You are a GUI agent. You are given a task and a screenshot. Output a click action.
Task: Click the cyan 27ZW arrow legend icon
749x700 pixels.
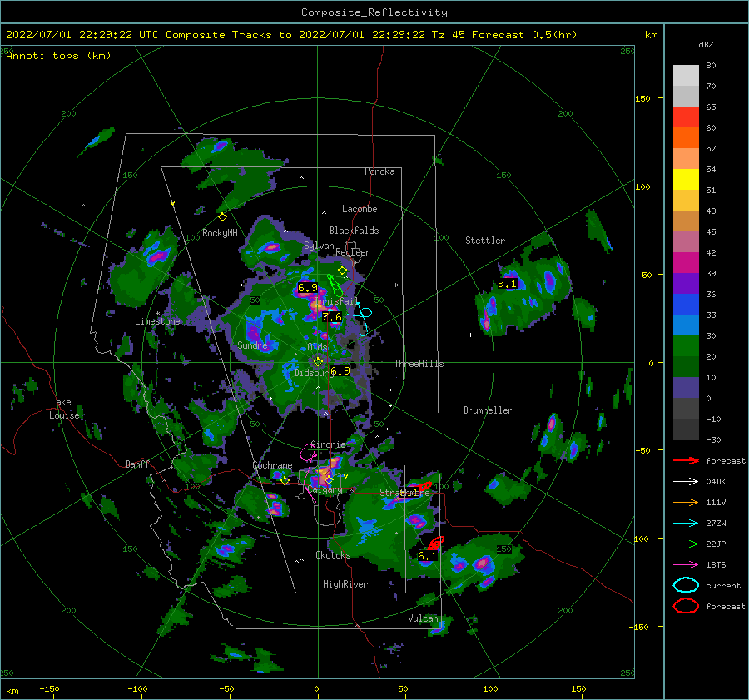(x=686, y=524)
